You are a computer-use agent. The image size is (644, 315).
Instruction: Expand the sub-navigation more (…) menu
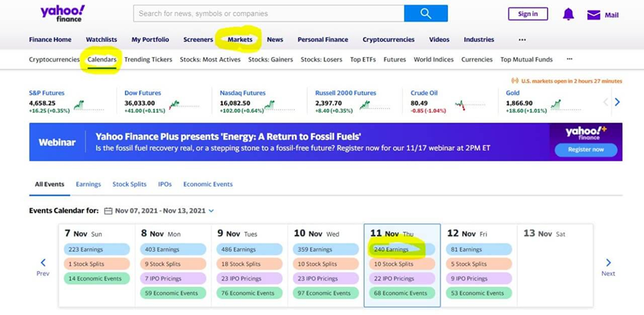pos(569,59)
